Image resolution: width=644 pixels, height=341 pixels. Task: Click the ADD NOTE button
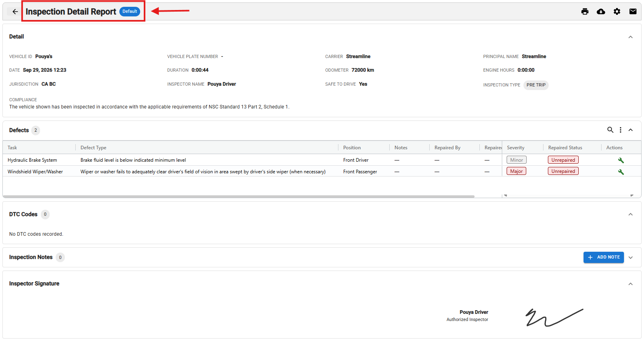click(x=604, y=257)
